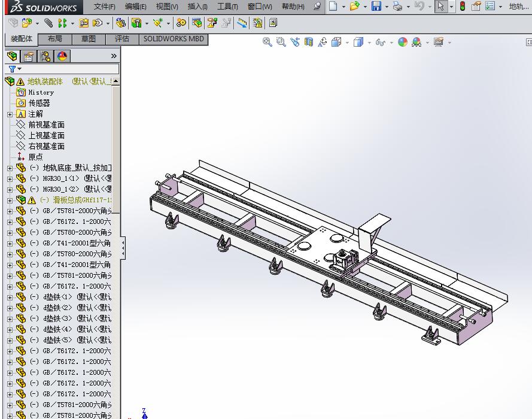The image size is (532, 419).
Task: Open the Smart Fasteners tool
Action: (83, 23)
